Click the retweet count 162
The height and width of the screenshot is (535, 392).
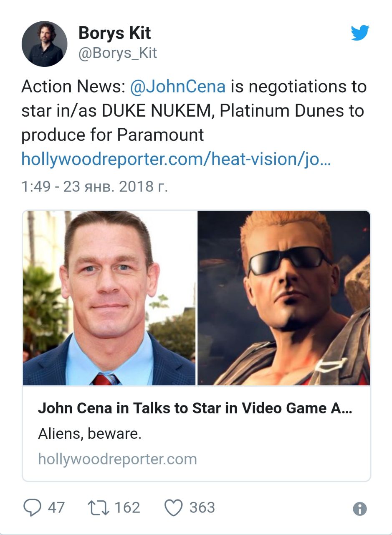tap(127, 507)
